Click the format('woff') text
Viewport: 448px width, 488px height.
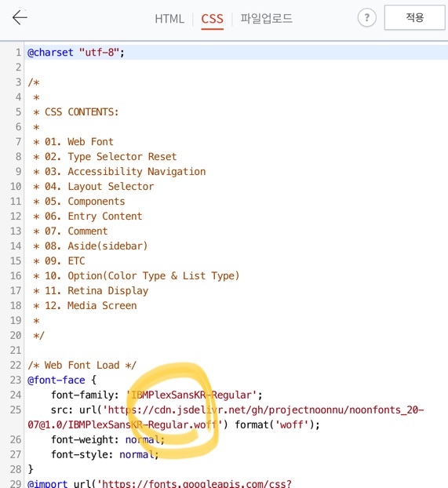[277, 424]
